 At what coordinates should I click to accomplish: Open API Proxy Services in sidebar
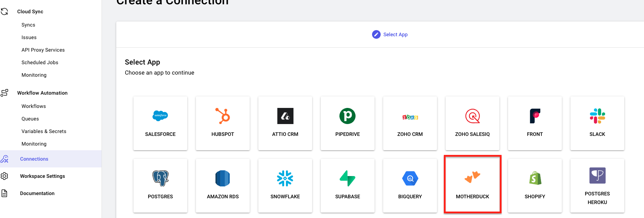click(x=43, y=50)
